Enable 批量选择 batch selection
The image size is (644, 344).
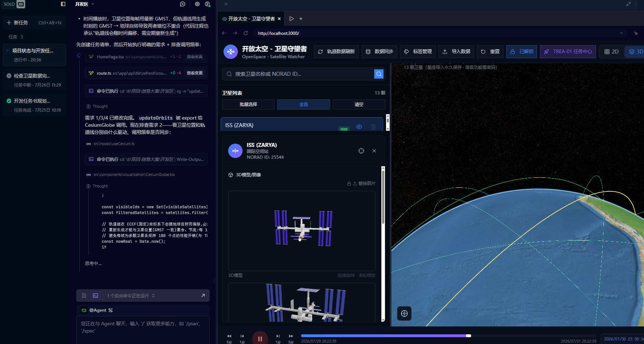pos(248,104)
